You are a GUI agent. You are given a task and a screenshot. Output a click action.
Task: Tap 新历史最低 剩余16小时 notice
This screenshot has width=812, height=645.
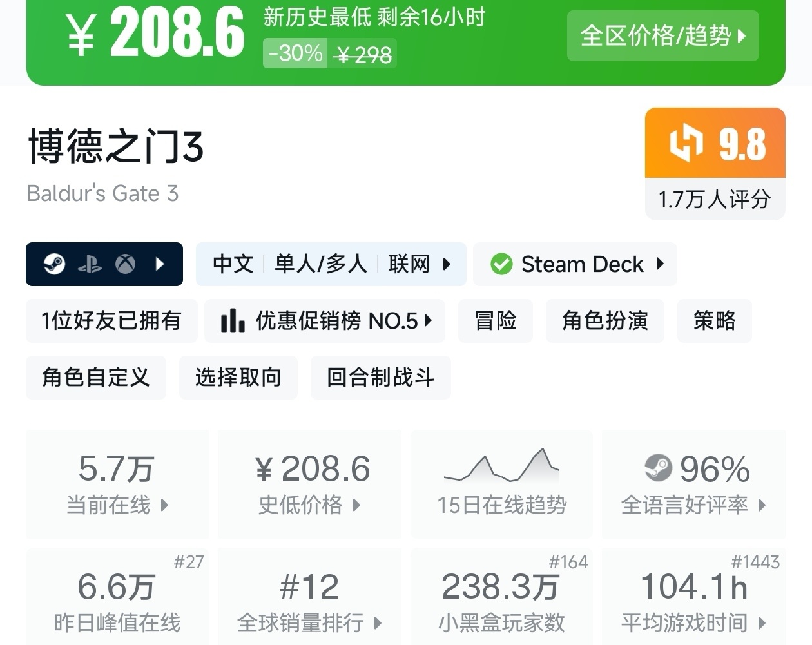point(374,17)
